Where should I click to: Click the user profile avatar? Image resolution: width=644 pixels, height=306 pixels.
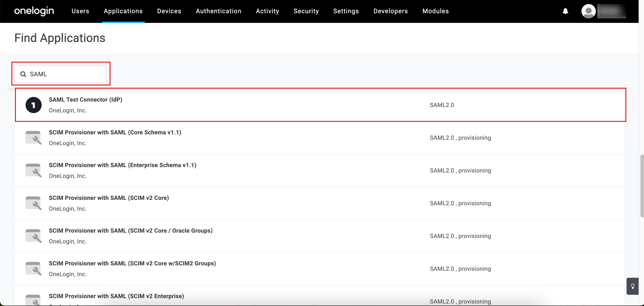tap(588, 11)
